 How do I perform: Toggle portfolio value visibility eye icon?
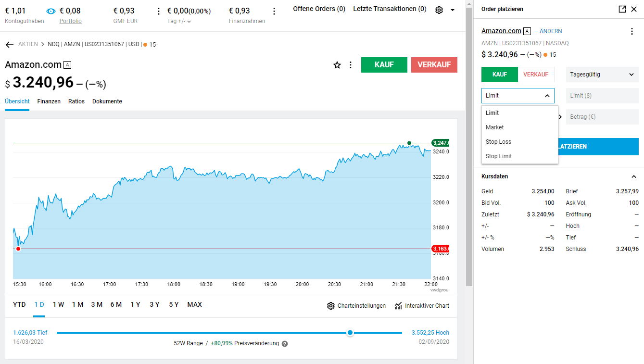coord(51,11)
